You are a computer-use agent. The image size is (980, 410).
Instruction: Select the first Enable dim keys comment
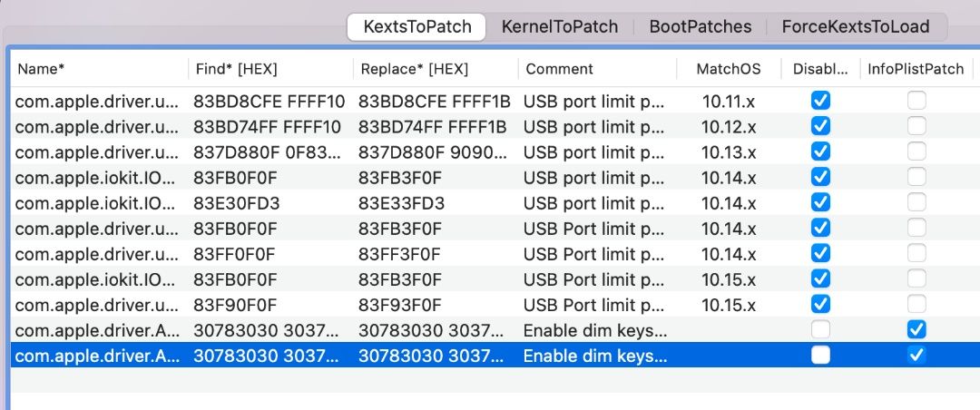595,330
